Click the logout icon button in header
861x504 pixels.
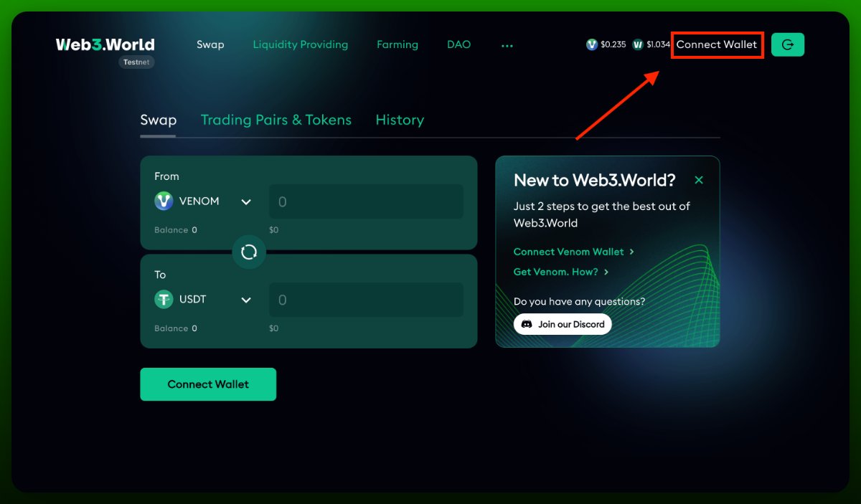pos(788,44)
